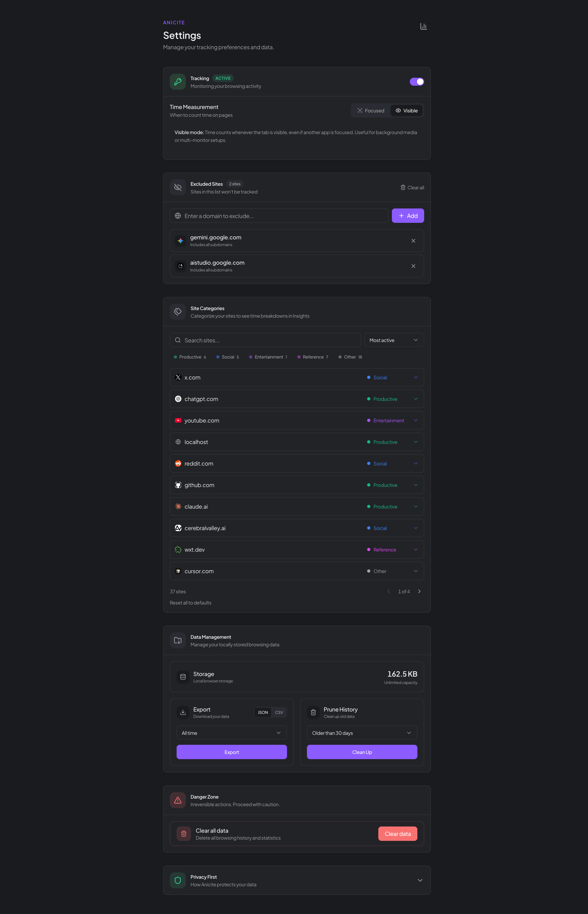This screenshot has height=914, width=588.
Task: Go to next page of sites
Action: coord(419,591)
